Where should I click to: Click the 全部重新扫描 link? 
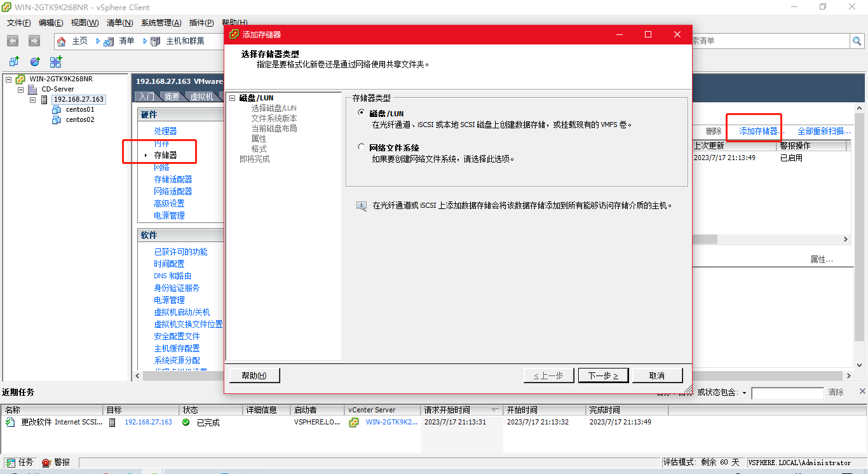tap(824, 131)
